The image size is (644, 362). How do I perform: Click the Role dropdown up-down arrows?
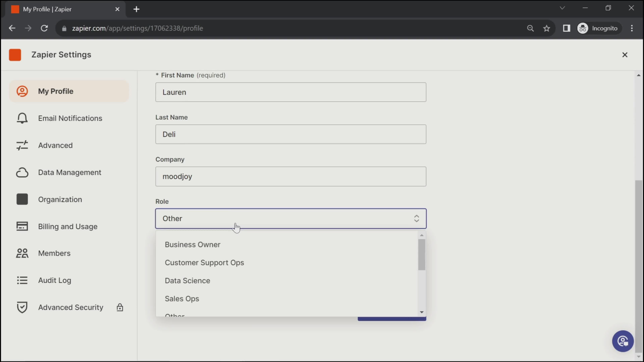(416, 219)
